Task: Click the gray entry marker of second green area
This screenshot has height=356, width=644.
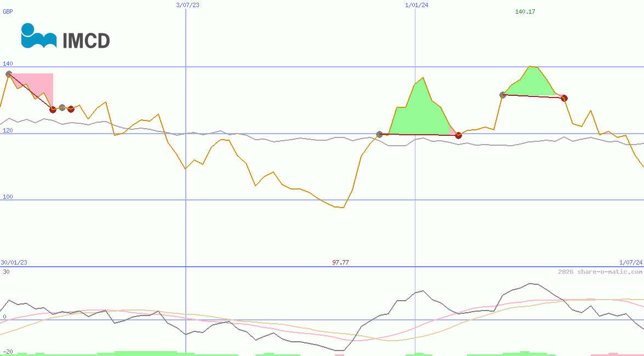Action: pos(503,95)
